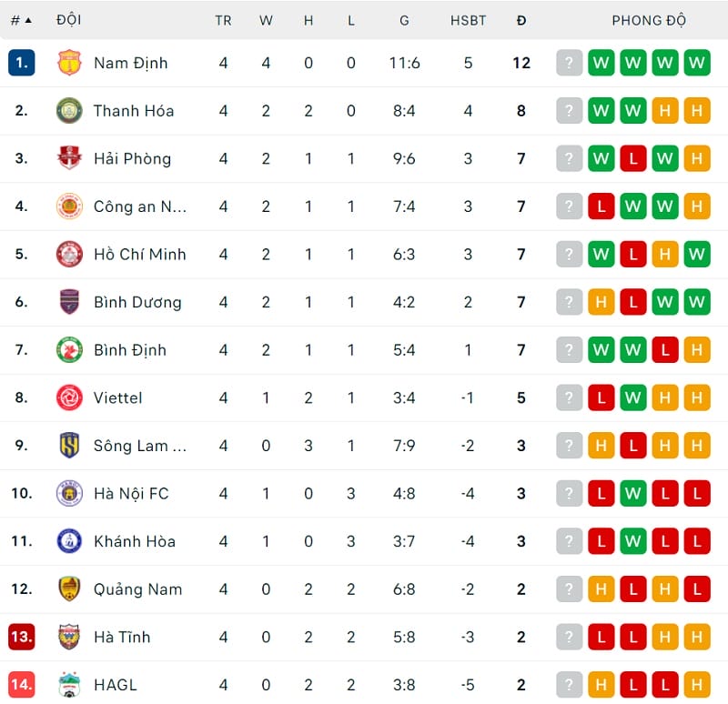Toggle the question-mark result for Quảng Nam
728x704 pixels.
tap(569, 588)
